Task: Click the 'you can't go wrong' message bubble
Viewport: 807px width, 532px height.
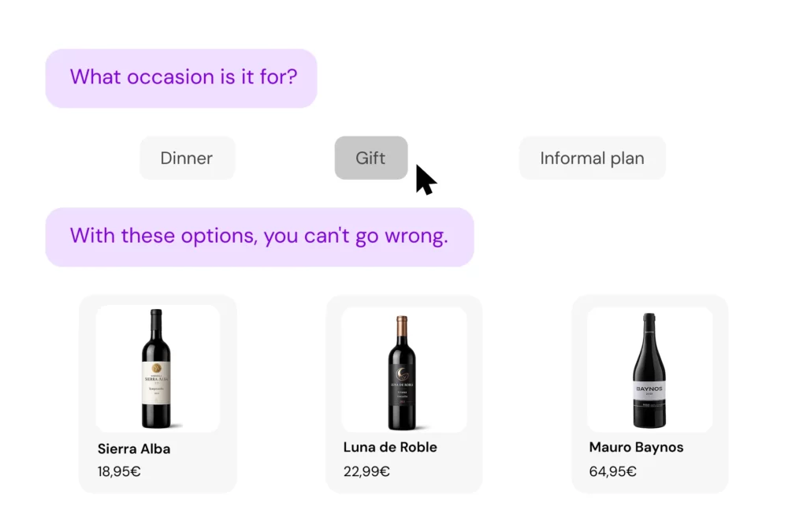Action: point(259,236)
